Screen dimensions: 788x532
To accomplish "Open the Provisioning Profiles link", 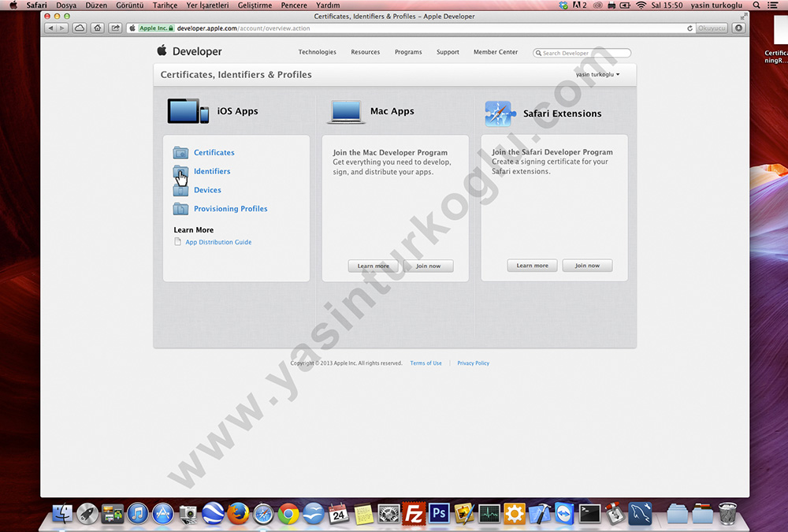I will [231, 209].
